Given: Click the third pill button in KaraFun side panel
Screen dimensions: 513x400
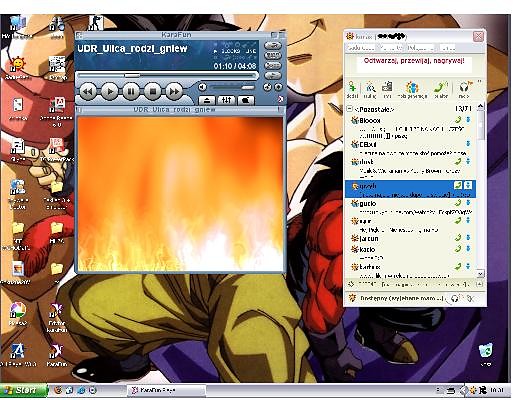Looking at the screenshot, I should click(273, 65).
